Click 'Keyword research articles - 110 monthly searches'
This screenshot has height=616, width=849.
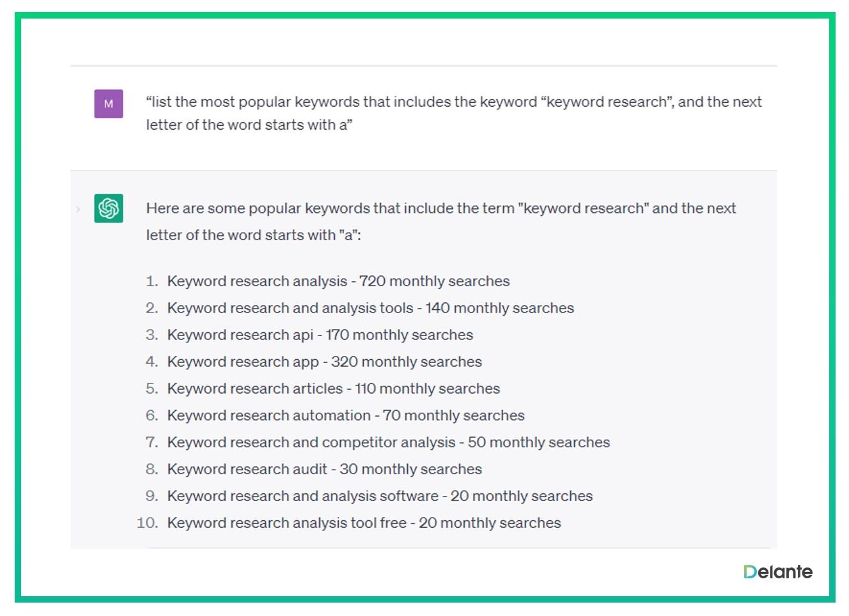333,389
